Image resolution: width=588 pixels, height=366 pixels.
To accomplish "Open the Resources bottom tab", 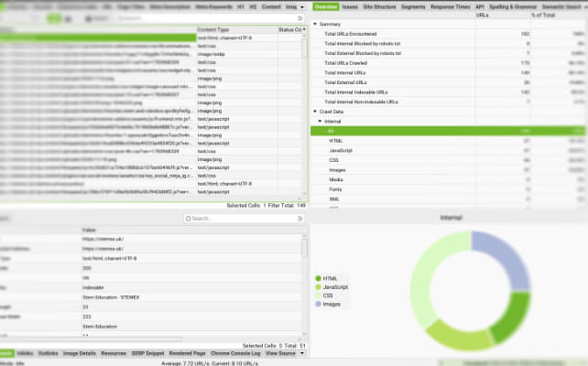I will 114,353.
